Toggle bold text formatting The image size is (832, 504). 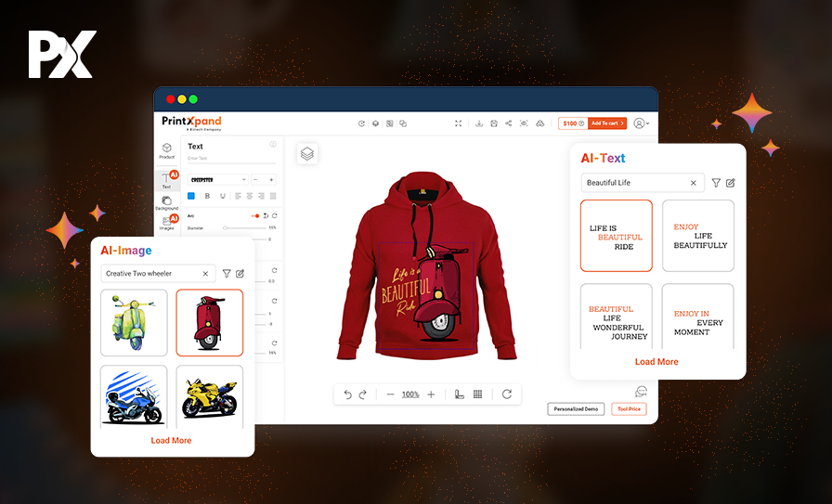(x=207, y=196)
